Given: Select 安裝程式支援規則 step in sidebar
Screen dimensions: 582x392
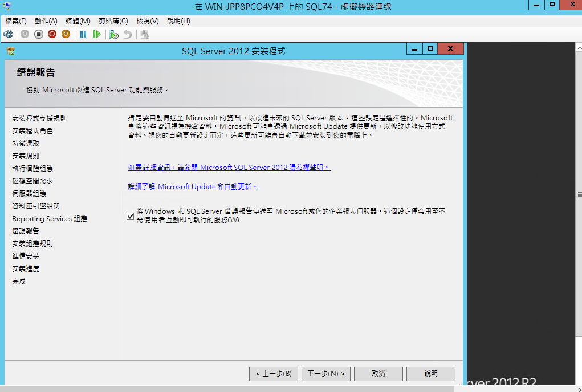Looking at the screenshot, I should pos(39,119).
